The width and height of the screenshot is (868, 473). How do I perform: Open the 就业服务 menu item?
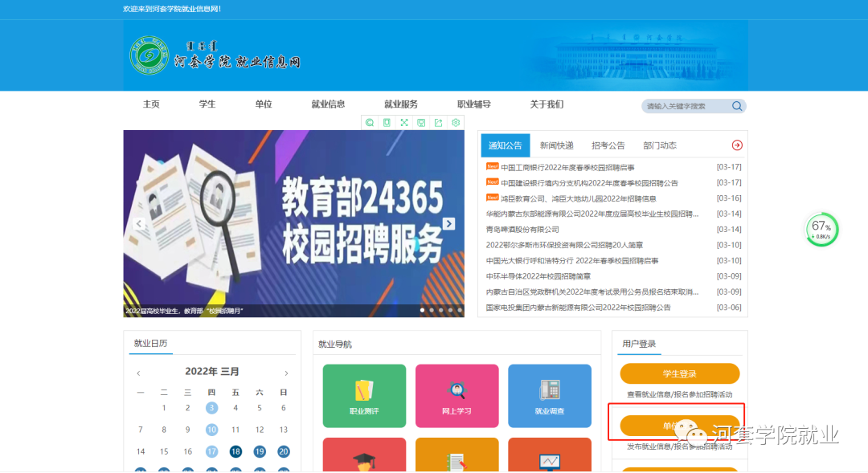coord(401,104)
